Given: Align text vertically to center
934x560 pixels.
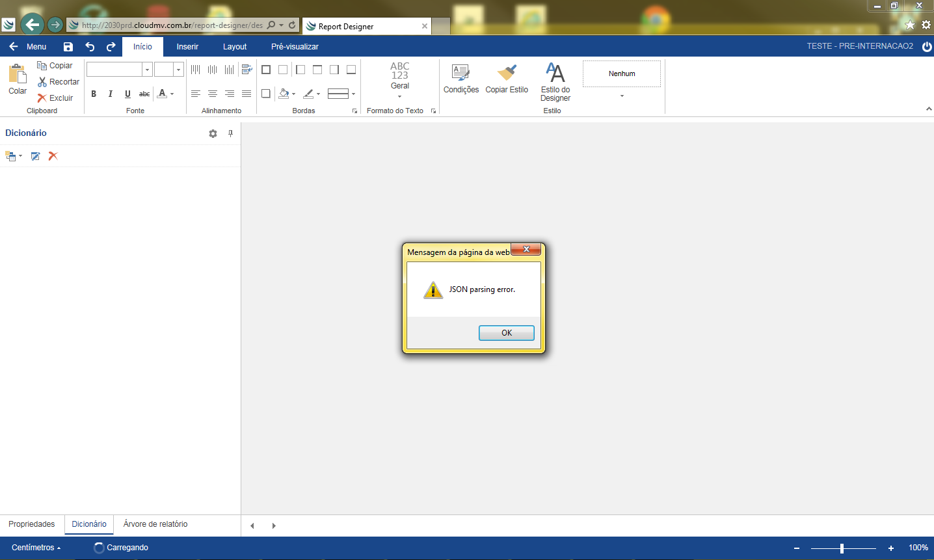Looking at the screenshot, I should 213,70.
